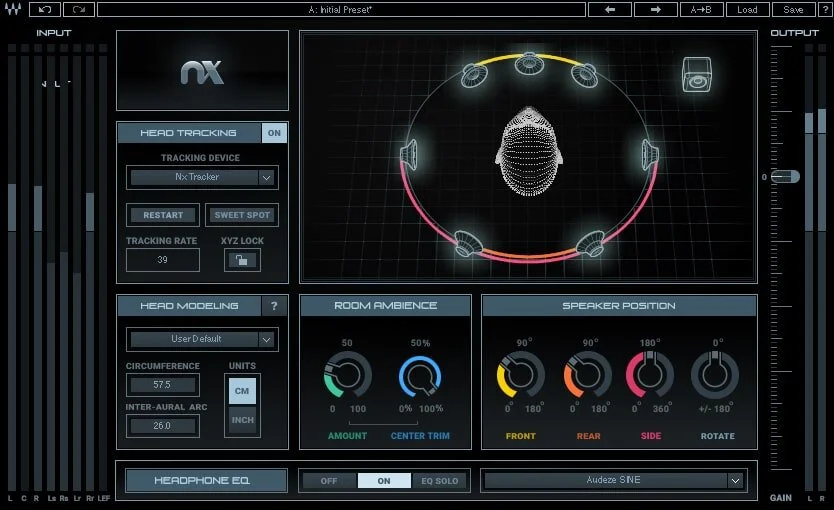The image size is (834, 510).
Task: Click the Headphone EQ label button
Action: click(206, 480)
